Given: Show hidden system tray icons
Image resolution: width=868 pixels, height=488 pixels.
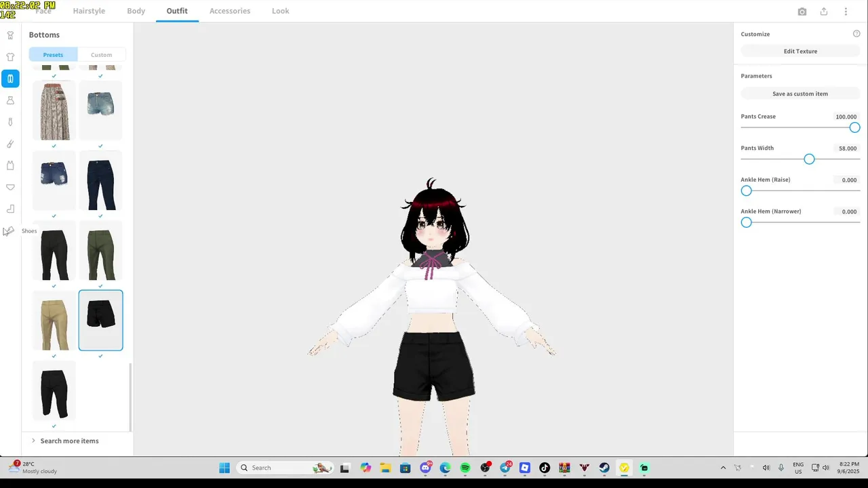Looking at the screenshot, I should point(723,468).
